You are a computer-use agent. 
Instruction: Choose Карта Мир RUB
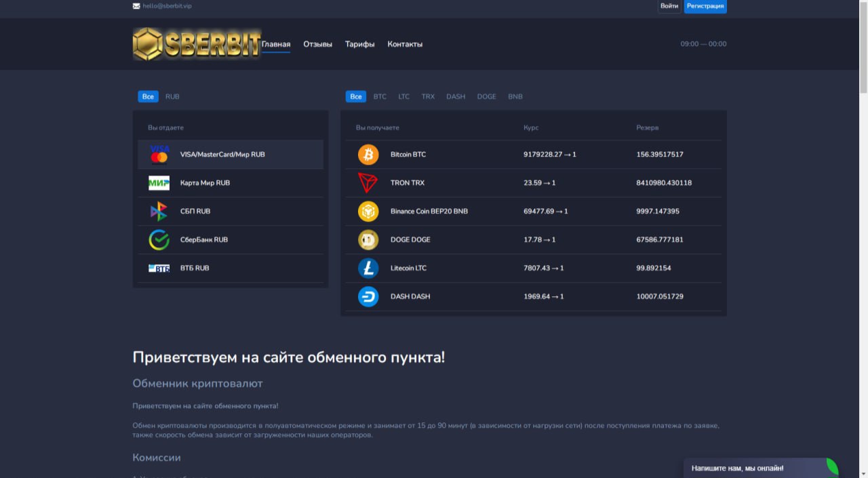click(205, 183)
